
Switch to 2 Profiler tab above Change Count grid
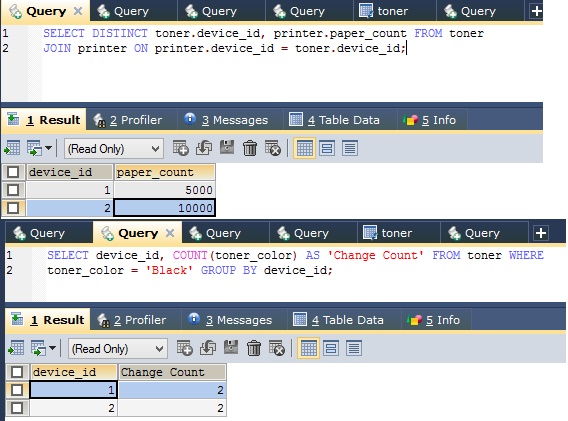tap(136, 320)
